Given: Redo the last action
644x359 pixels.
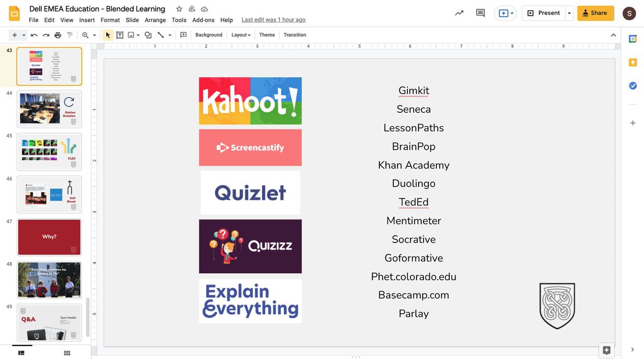Looking at the screenshot, I should point(46,35).
